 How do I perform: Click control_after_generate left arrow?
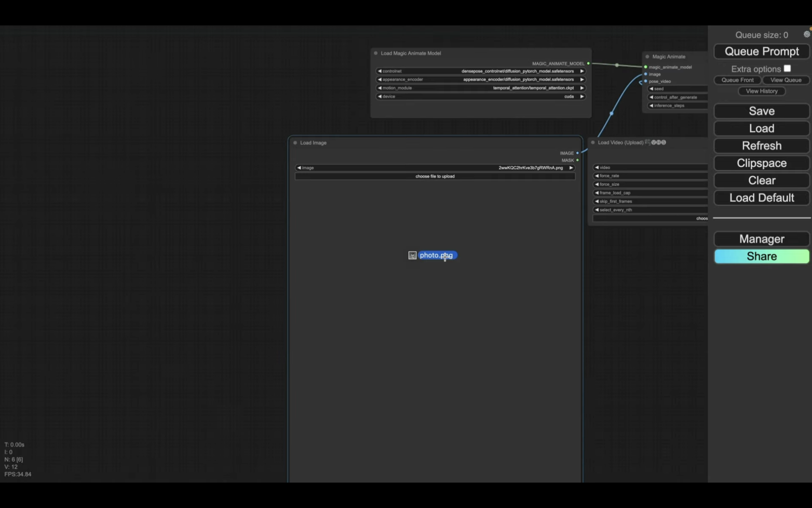tap(651, 97)
